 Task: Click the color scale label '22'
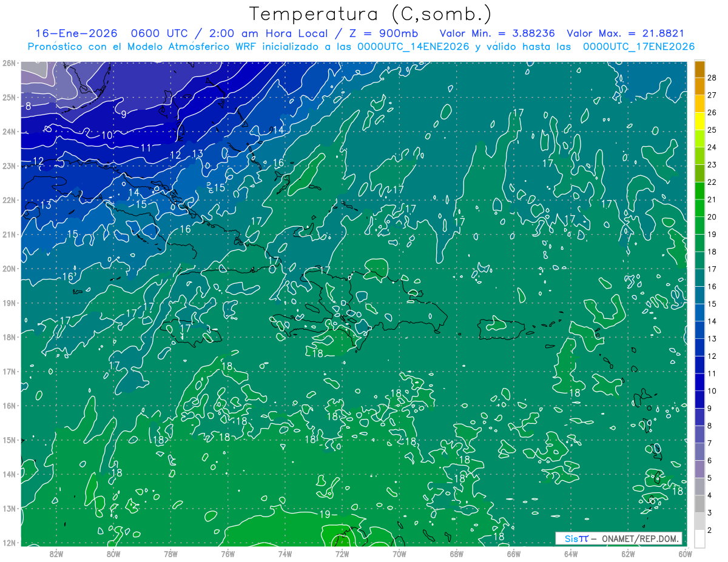pos(712,182)
